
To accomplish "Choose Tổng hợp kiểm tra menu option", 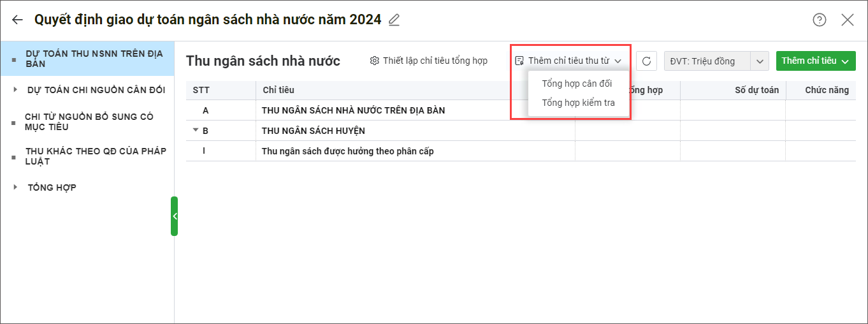I will click(577, 103).
